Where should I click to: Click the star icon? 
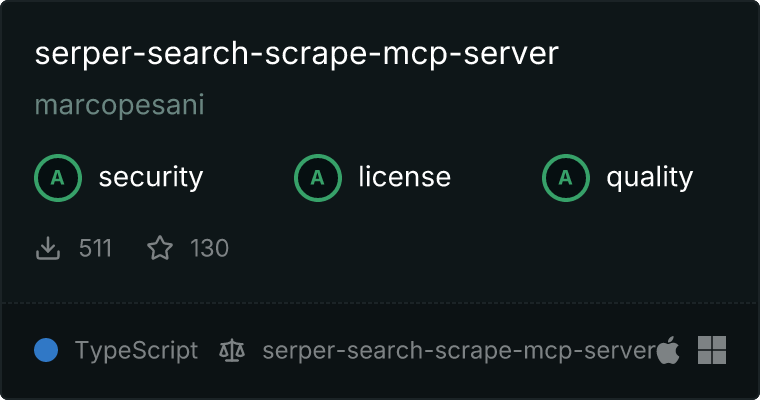coord(160,248)
